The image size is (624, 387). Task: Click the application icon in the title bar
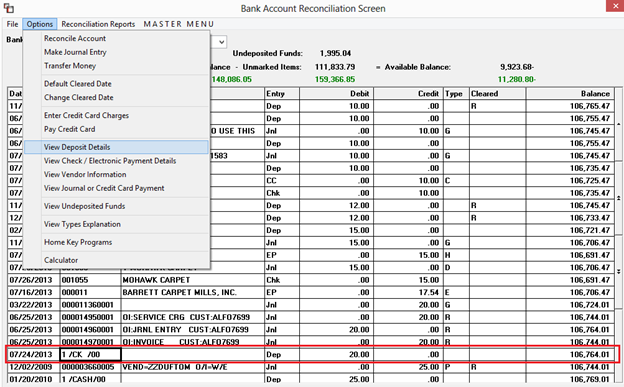8,8
